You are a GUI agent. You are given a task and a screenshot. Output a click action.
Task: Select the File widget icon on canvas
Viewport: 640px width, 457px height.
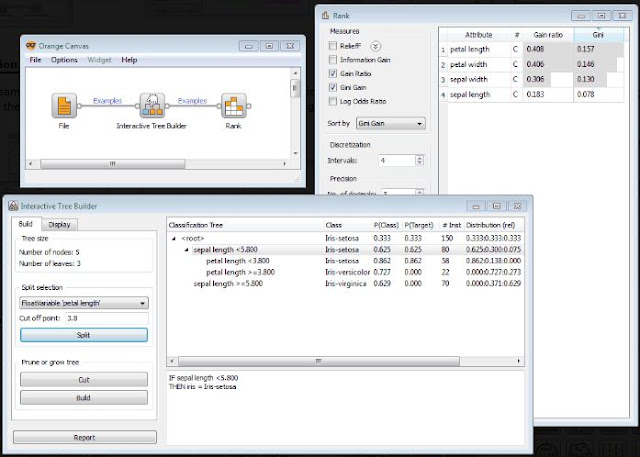[x=64, y=106]
